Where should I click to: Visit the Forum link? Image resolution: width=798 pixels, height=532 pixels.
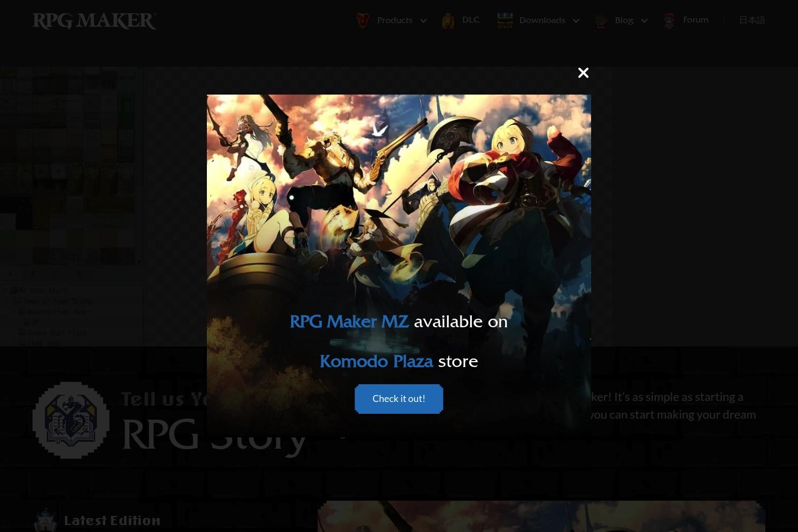(696, 20)
